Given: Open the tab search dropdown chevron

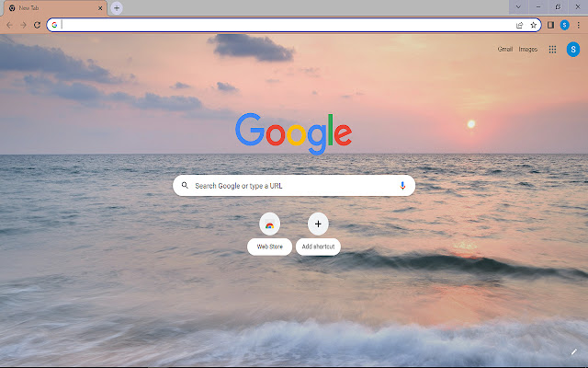Looking at the screenshot, I should tap(518, 7).
